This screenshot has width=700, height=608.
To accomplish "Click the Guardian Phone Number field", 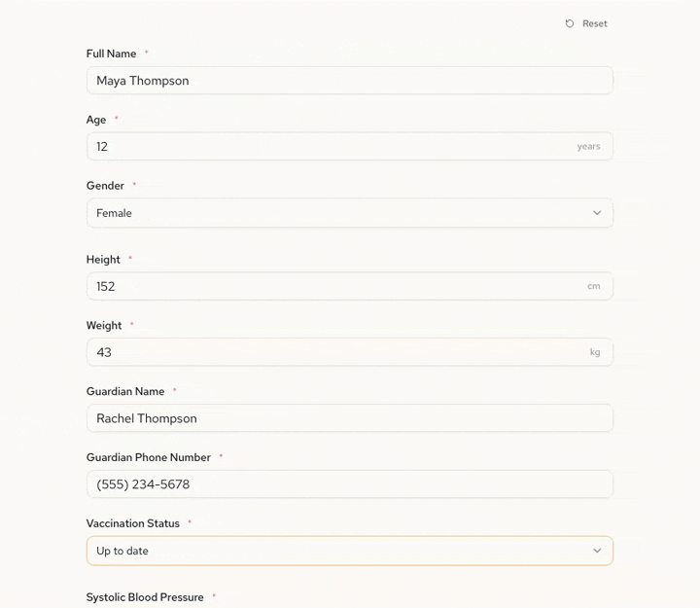I will [x=349, y=484].
